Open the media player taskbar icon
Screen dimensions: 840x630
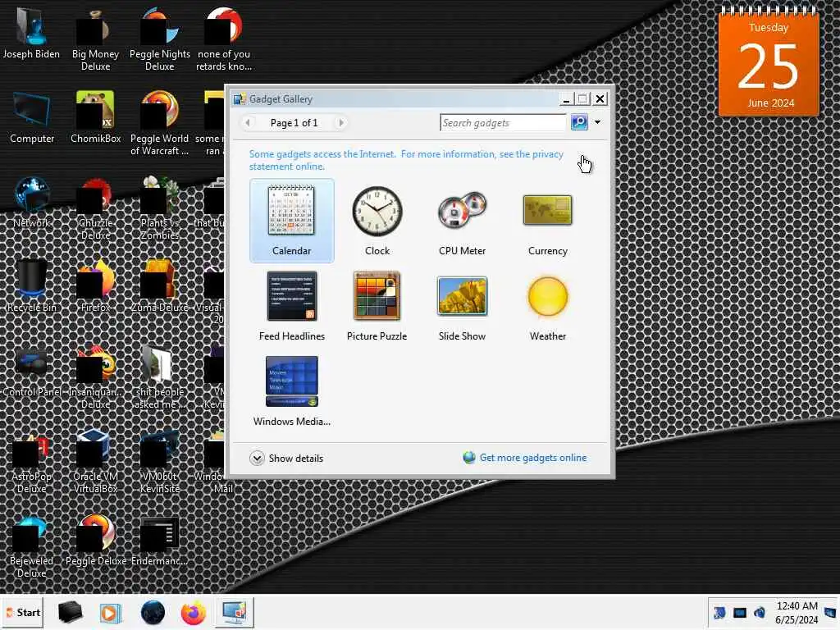[x=111, y=612]
